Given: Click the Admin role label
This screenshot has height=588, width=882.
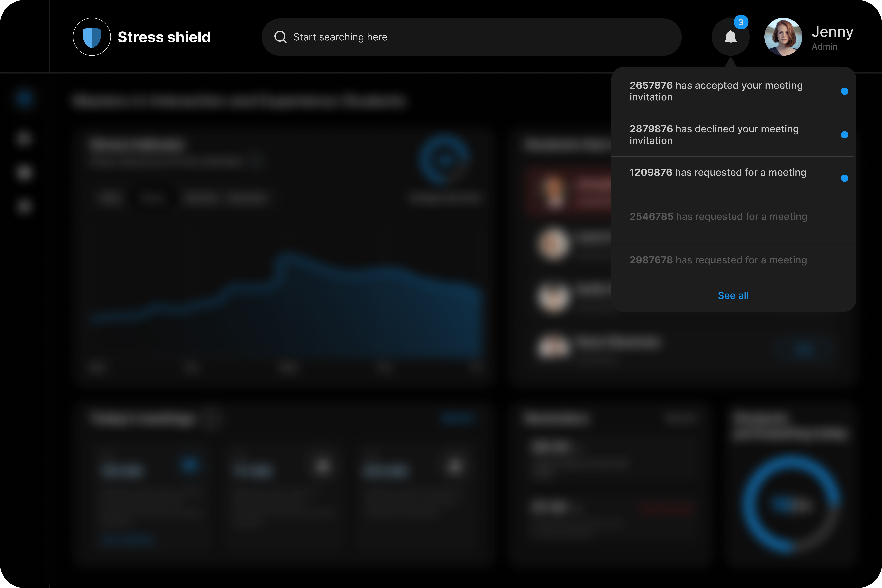Looking at the screenshot, I should coord(824,47).
